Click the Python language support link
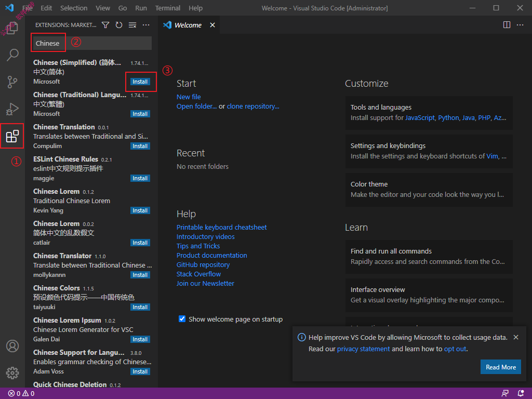The image size is (532, 399). 448,118
